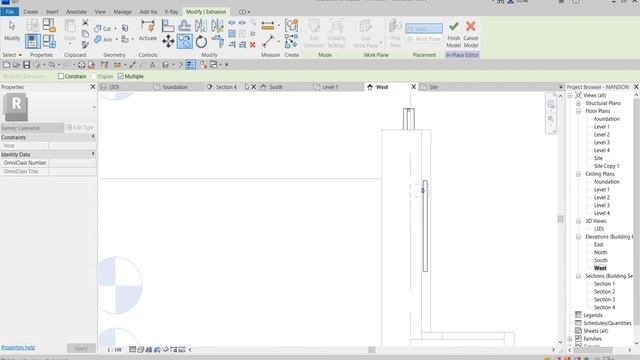The width and height of the screenshot is (640, 360).
Task: Select the highlighted Copy tool
Action: tap(184, 41)
